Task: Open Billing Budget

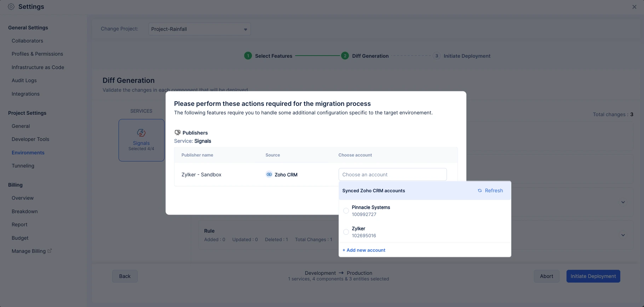Action: (20, 238)
